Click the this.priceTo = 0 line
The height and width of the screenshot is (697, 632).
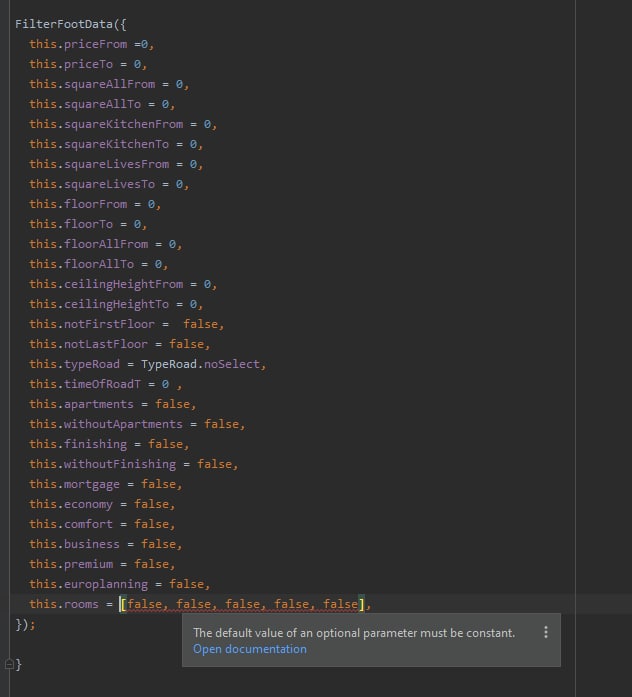coord(88,64)
